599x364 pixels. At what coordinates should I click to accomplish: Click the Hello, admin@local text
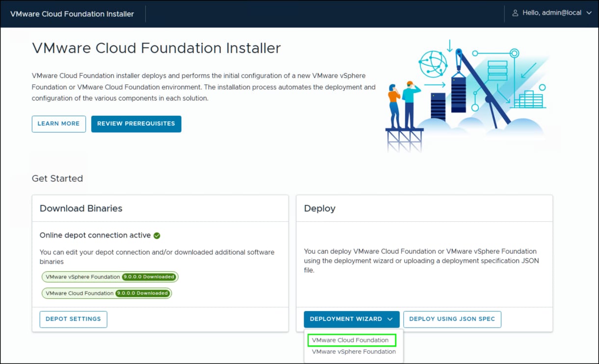coord(552,13)
